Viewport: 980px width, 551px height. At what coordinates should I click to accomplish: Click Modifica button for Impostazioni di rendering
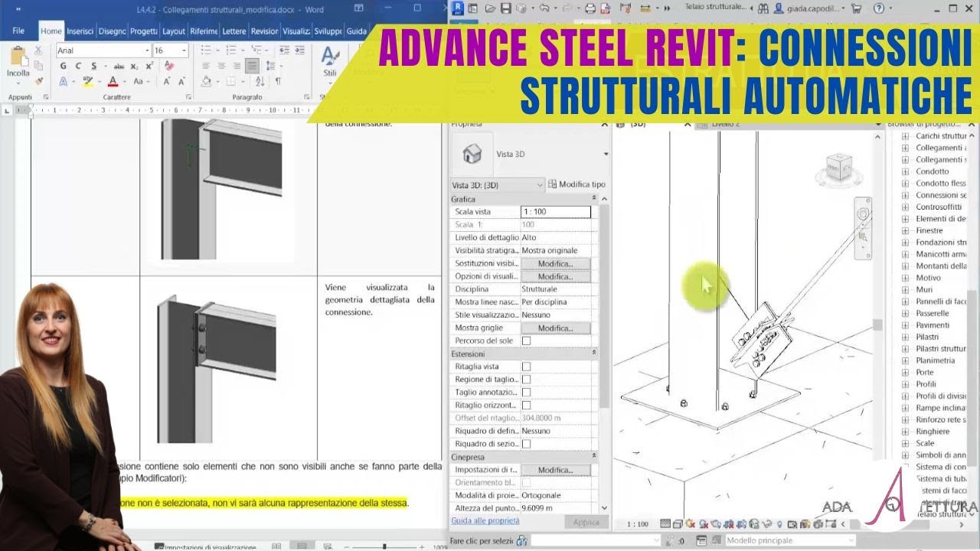click(x=556, y=470)
